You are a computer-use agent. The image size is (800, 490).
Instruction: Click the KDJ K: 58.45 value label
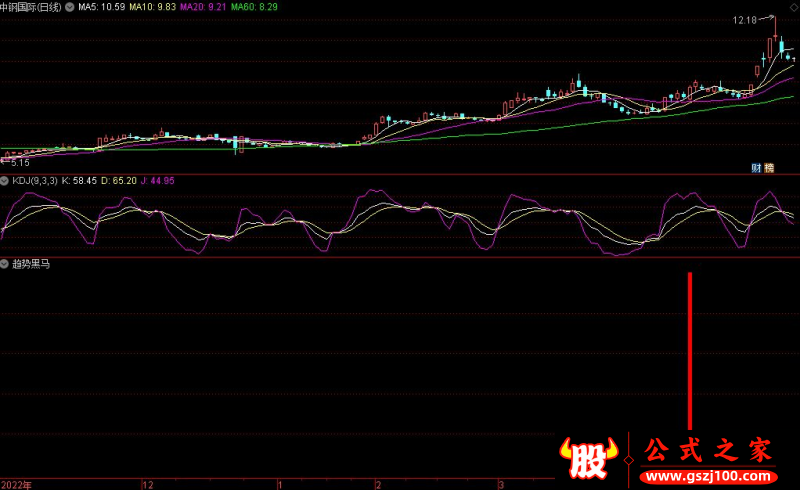click(x=78, y=181)
